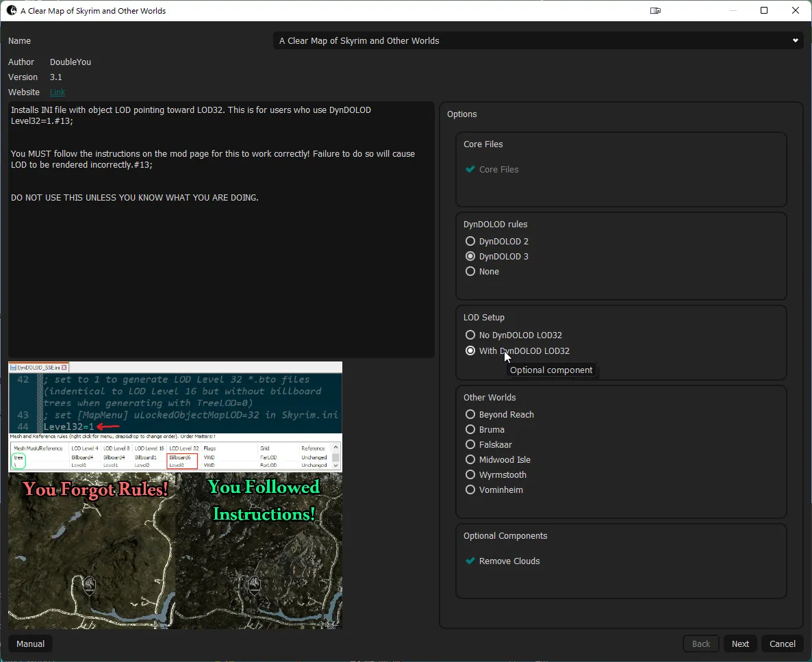812x662 pixels.
Task: Click the Other Worlds group heading
Action: [490, 397]
